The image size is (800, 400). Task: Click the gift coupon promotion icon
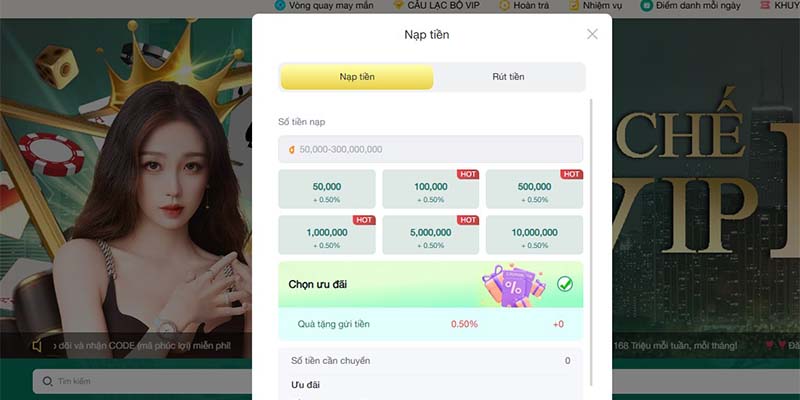pyautogui.click(x=514, y=285)
